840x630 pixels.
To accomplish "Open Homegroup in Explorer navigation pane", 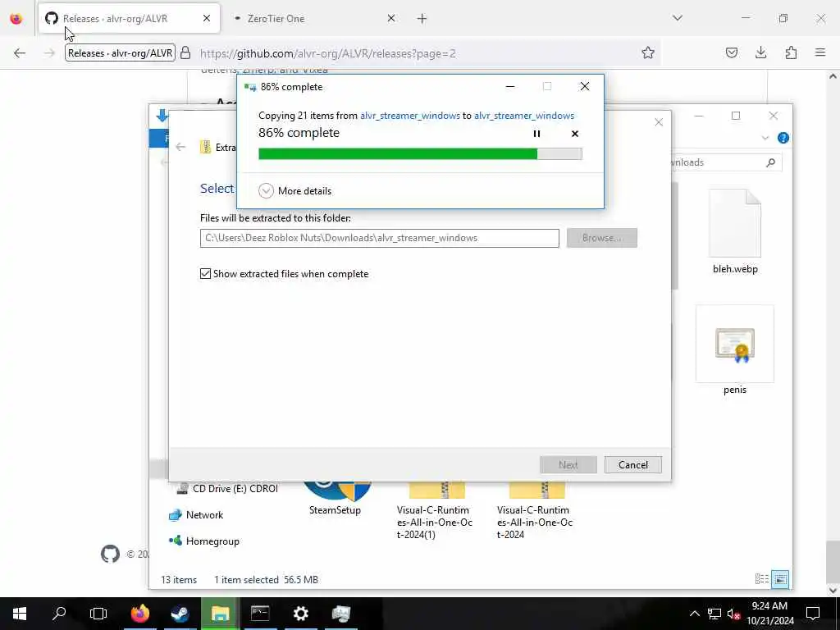I will (204, 541).
